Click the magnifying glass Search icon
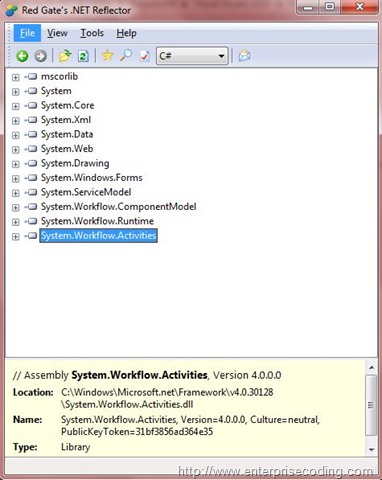Viewport: 382px width, 480px height. pos(126,56)
